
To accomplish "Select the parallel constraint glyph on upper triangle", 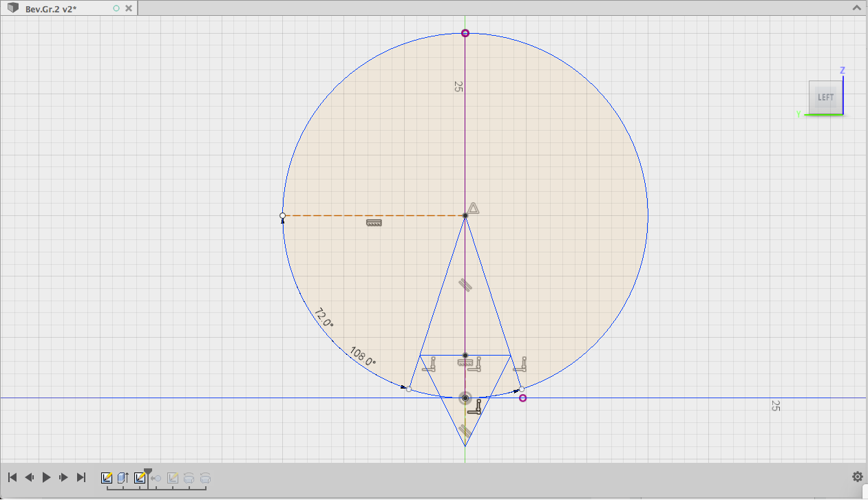I will [x=466, y=284].
